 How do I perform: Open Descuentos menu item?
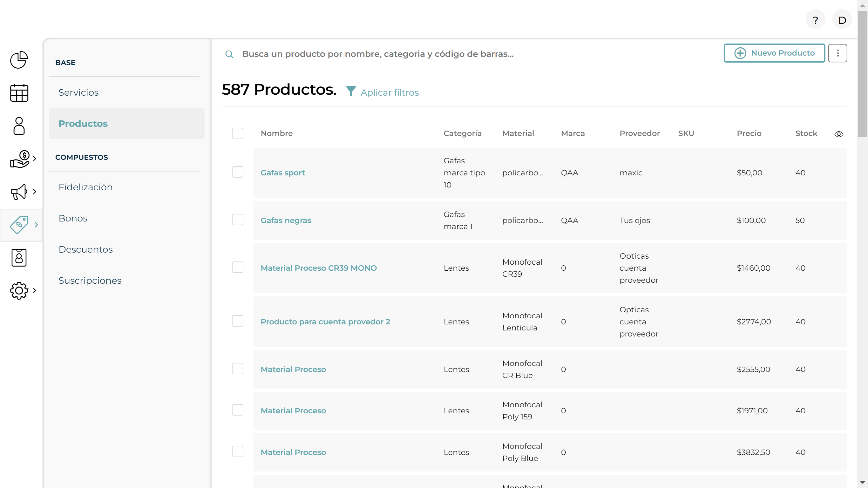coord(85,249)
